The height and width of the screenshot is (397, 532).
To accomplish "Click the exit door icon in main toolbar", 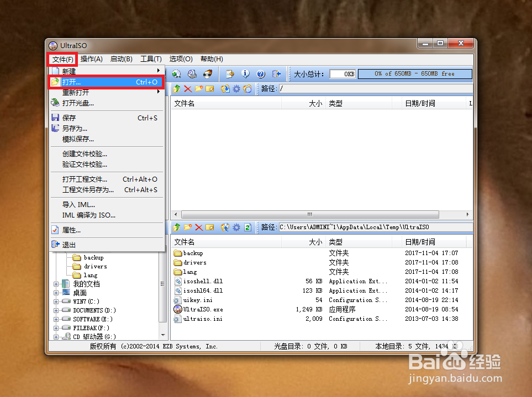I will (x=277, y=74).
